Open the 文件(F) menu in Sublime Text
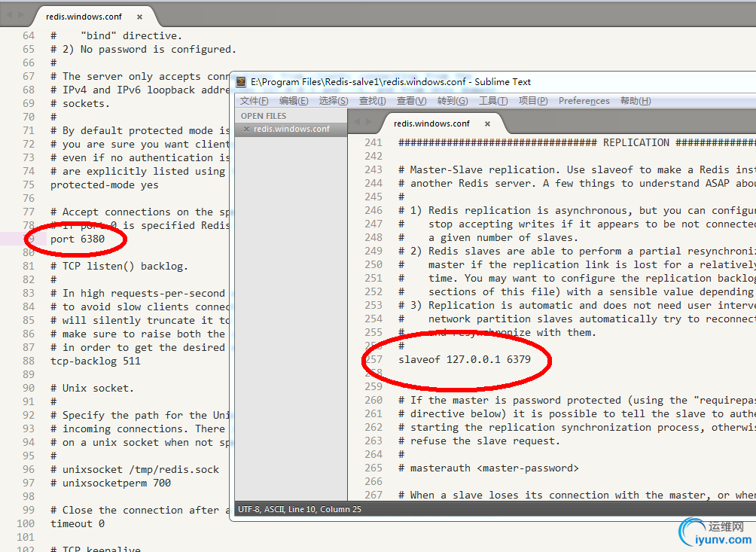756x552 pixels. [x=254, y=101]
